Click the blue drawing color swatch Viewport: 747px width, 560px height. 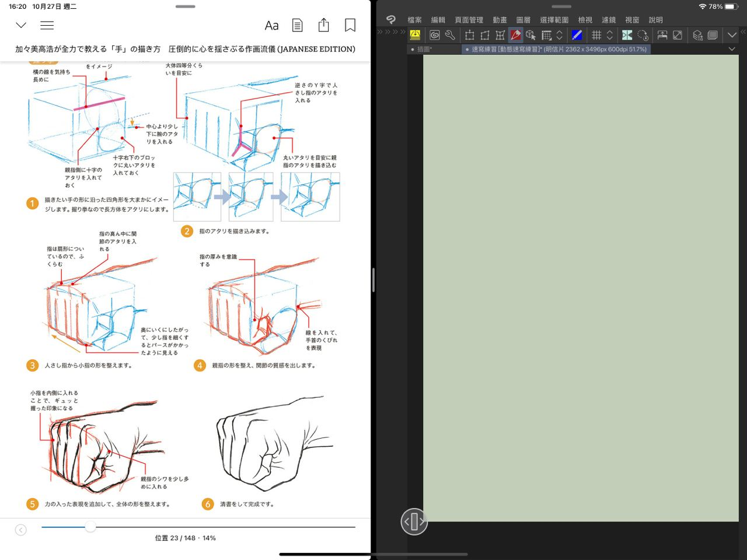(577, 35)
